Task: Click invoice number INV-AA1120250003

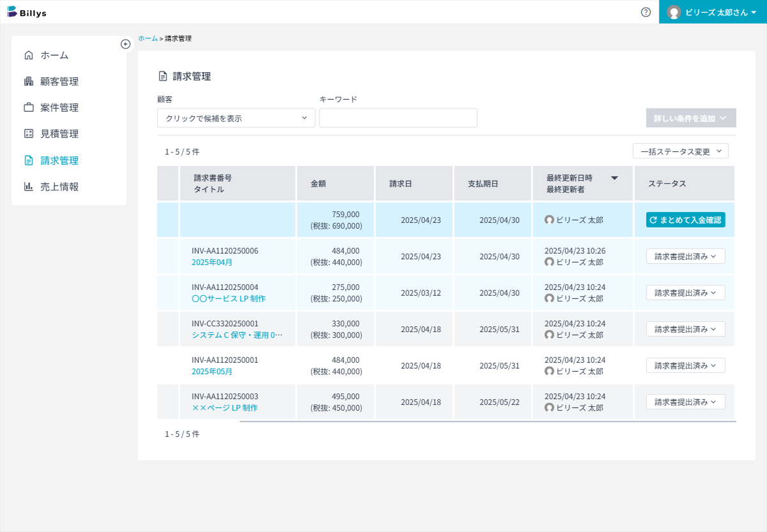Action: [x=225, y=397]
